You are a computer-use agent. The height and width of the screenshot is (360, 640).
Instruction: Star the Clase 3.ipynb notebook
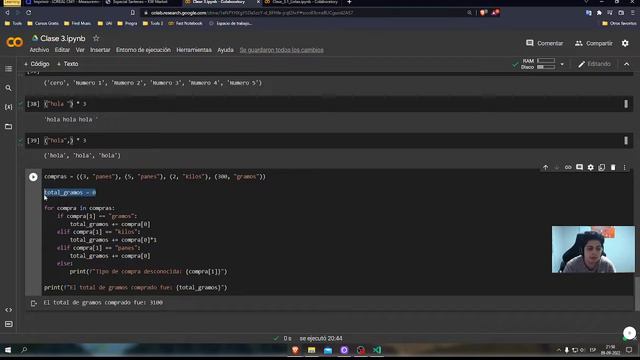[96, 38]
